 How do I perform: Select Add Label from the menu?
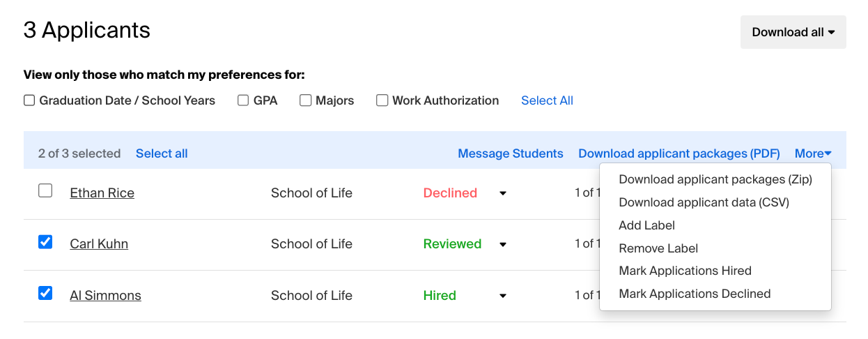tap(646, 225)
